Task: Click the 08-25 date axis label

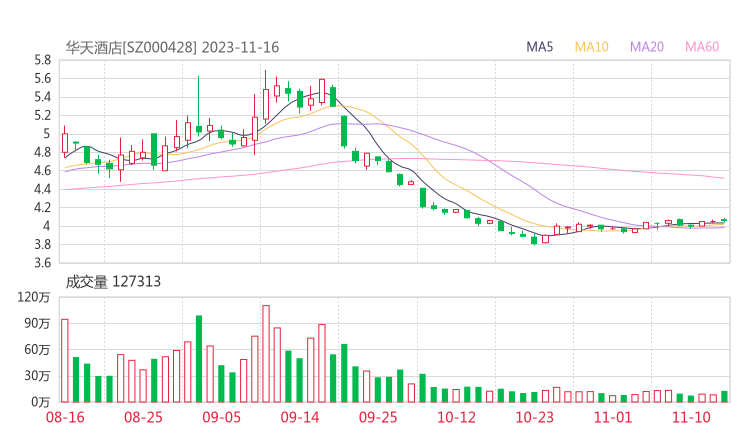Action: (x=143, y=417)
